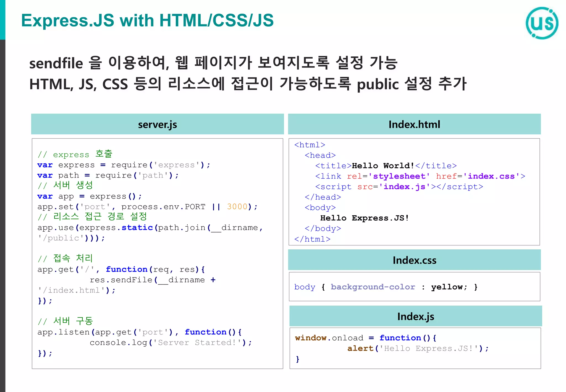Click the <link rel='stylesheet' line
This screenshot has height=392, width=566.
pyautogui.click(x=420, y=176)
